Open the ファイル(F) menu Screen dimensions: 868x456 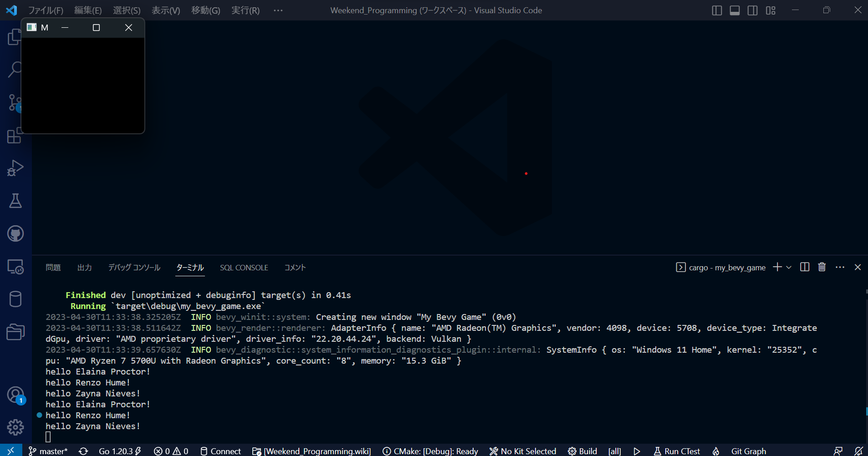click(x=46, y=10)
